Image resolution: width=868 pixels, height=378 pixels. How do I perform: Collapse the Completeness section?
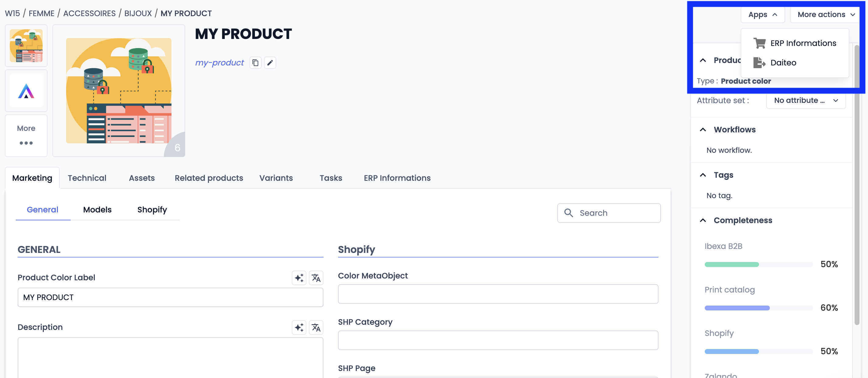click(703, 220)
